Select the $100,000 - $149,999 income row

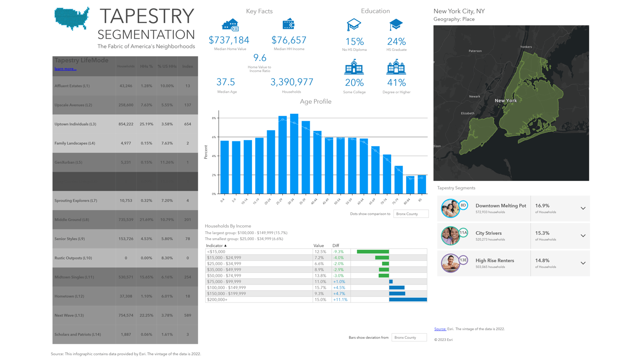click(316, 288)
